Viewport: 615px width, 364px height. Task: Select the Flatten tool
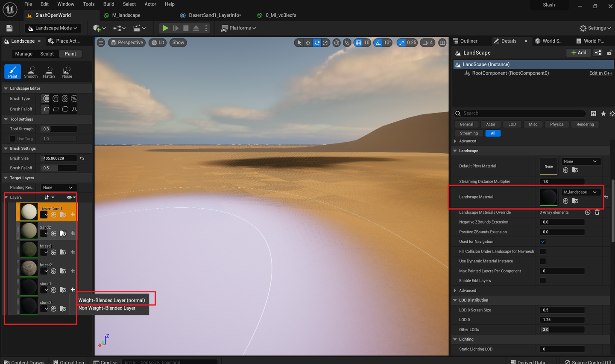click(49, 72)
